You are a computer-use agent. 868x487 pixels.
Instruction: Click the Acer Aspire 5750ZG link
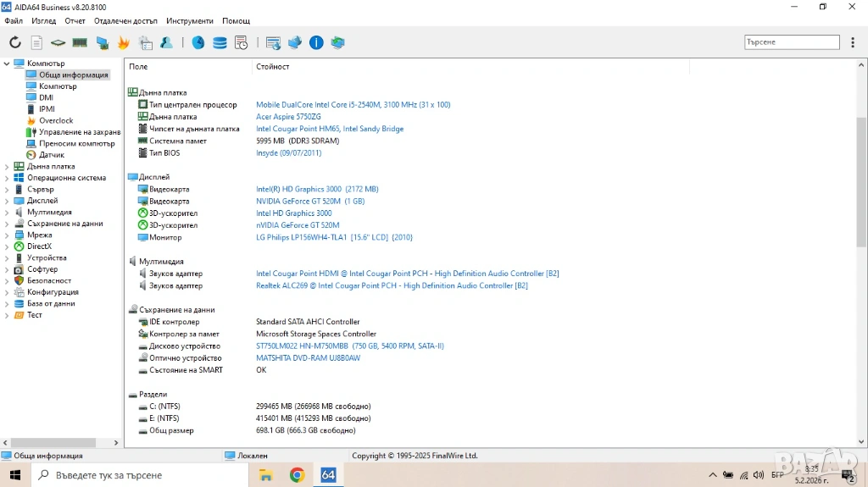288,117
